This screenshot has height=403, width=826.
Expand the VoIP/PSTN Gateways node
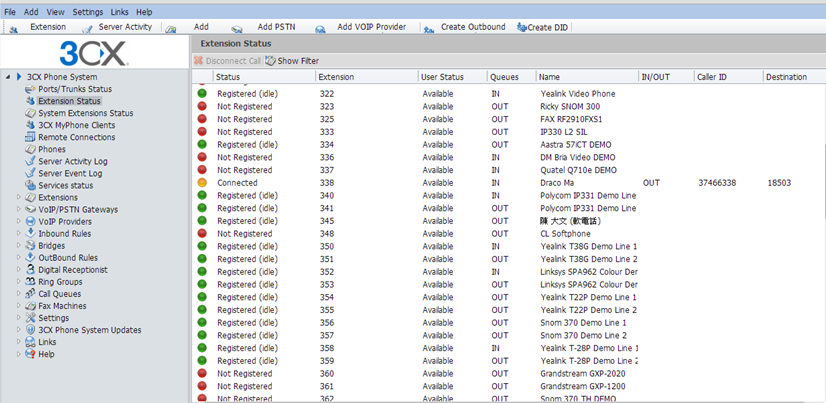point(19,210)
